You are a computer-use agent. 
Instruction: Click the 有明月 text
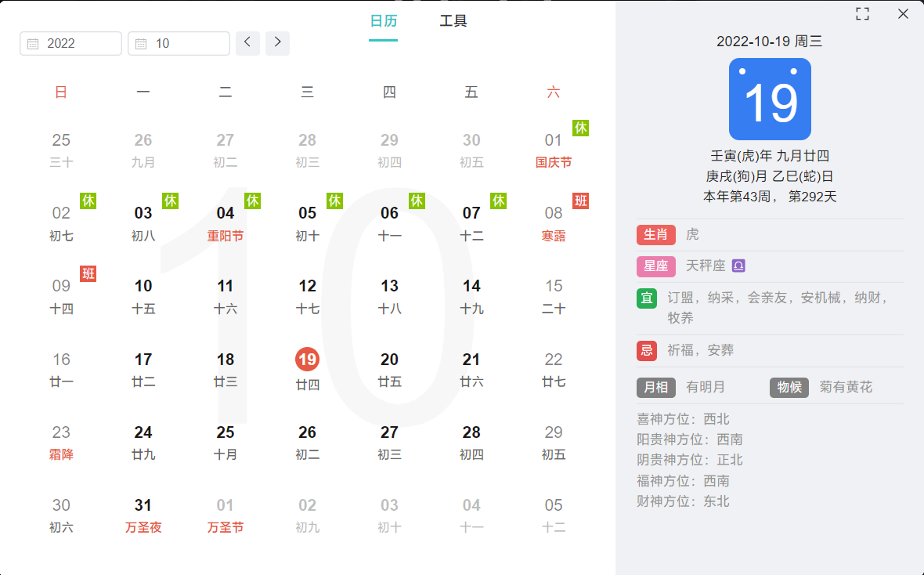[706, 388]
